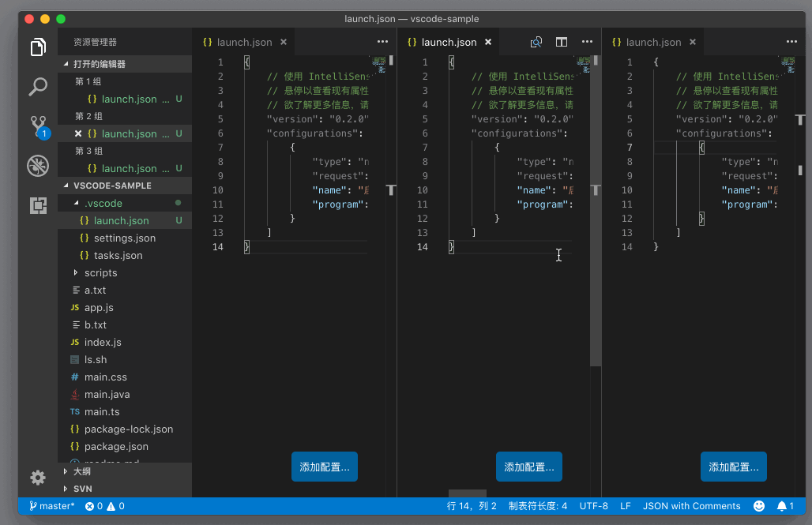
Task: Open the Explorer view in activity bar
Action: pos(38,47)
